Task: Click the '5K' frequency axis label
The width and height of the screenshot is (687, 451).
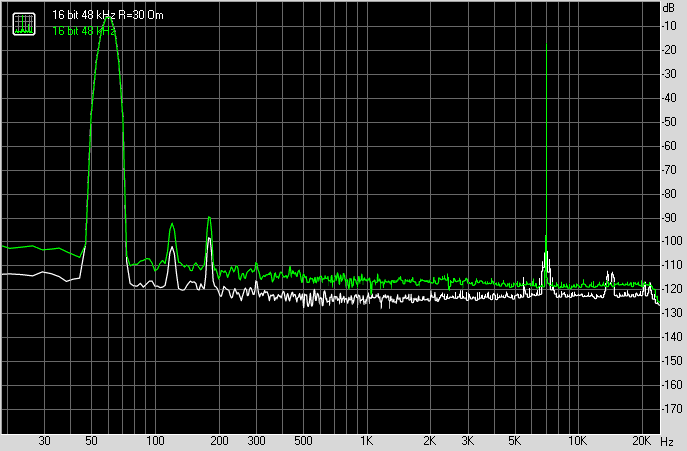Action: pos(514,441)
